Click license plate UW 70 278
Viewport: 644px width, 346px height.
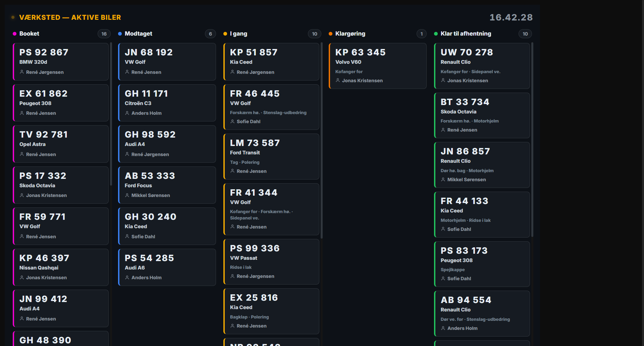(467, 52)
